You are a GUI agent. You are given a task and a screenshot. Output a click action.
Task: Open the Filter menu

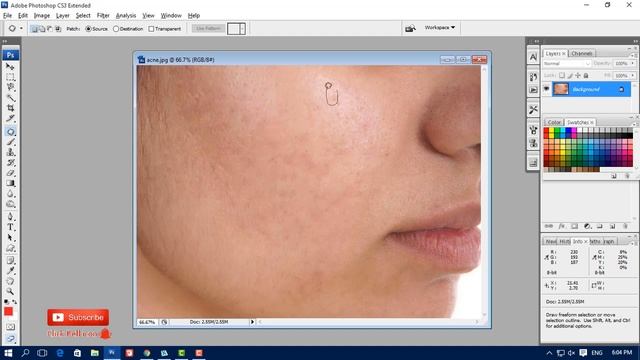pos(103,16)
